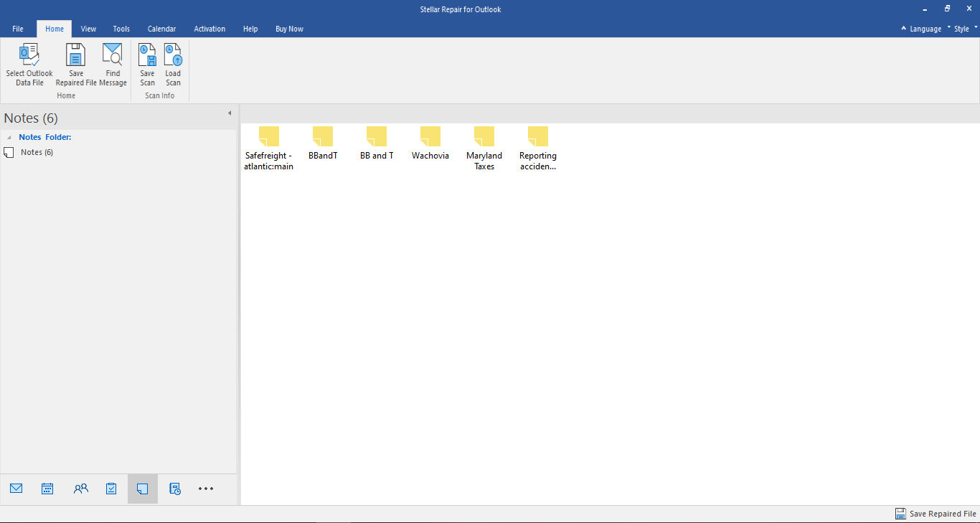Image resolution: width=980 pixels, height=523 pixels.
Task: Open the Style dropdown
Action: tap(963, 29)
